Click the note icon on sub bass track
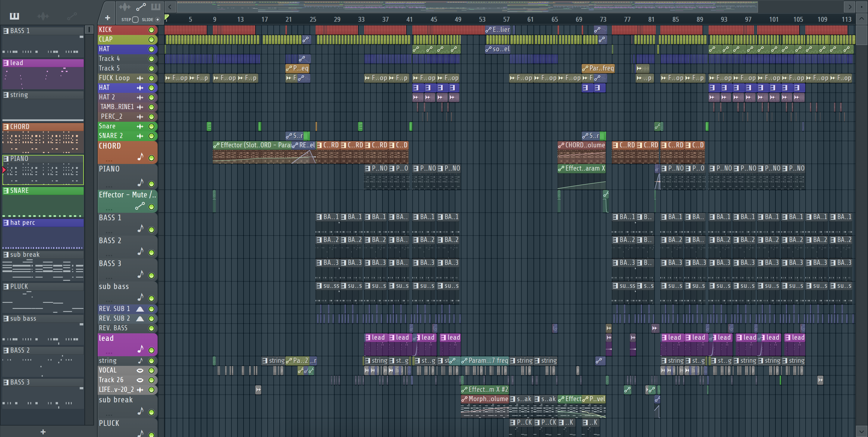Image resolution: width=868 pixels, height=437 pixels. point(140,297)
